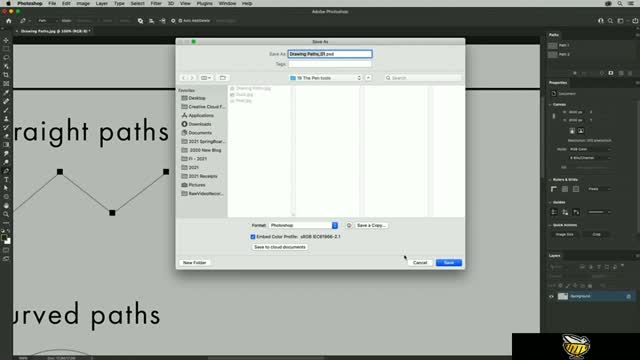Click the Home icon in options bar
Screen dimensions: 640x360
pyautogui.click(x=9, y=20)
